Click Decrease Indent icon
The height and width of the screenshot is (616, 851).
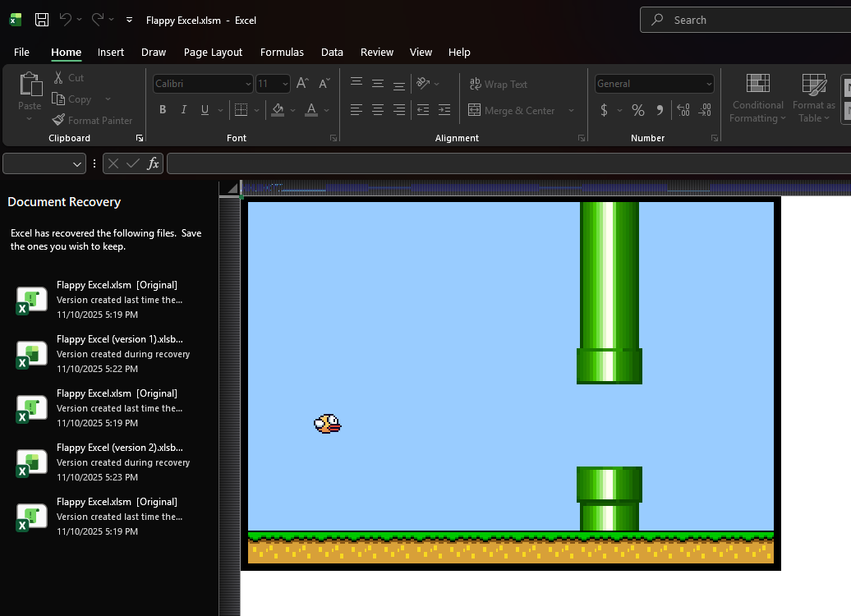click(x=423, y=109)
